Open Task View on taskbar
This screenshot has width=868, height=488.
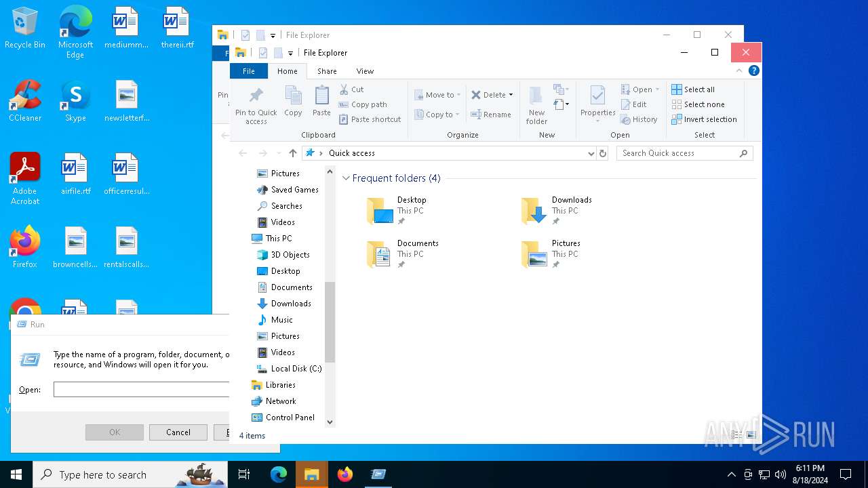[244, 474]
